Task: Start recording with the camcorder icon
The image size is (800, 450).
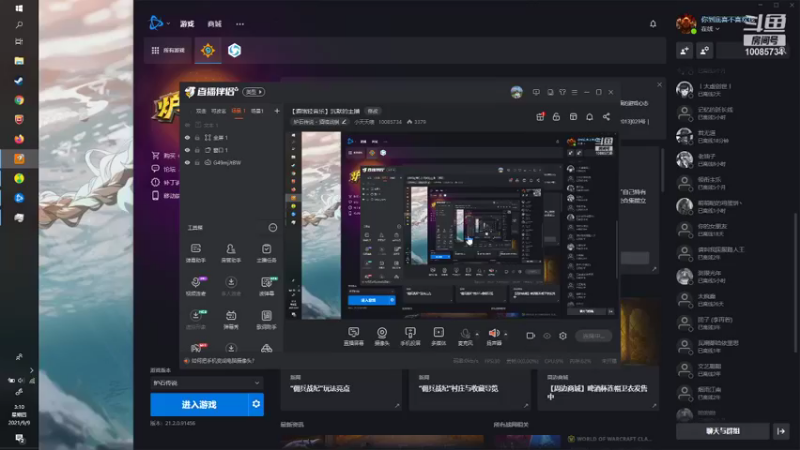Action: coord(531,336)
